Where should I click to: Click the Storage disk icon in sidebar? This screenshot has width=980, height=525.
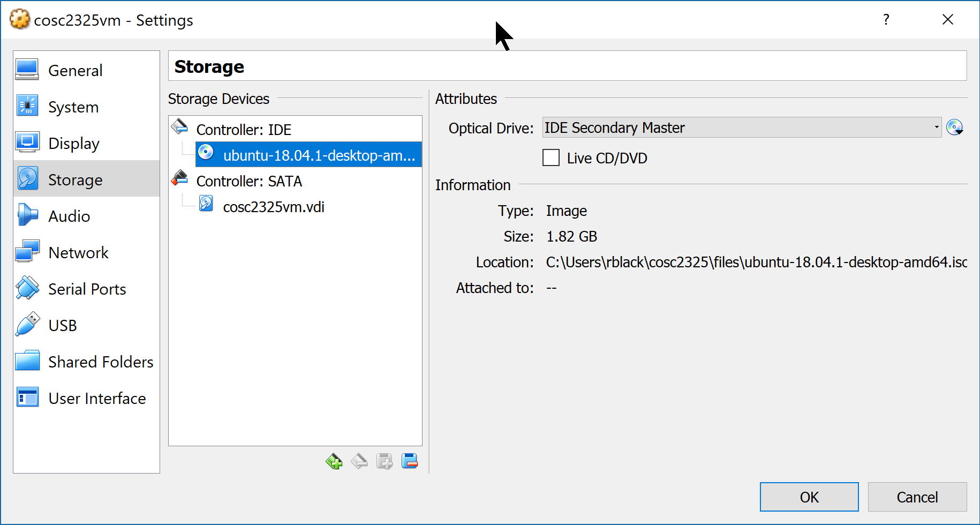[27, 178]
